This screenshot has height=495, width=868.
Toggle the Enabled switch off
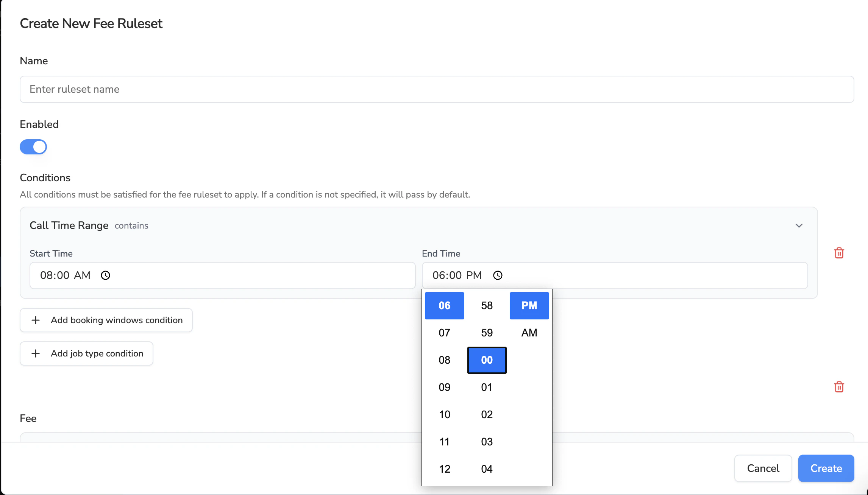point(33,147)
